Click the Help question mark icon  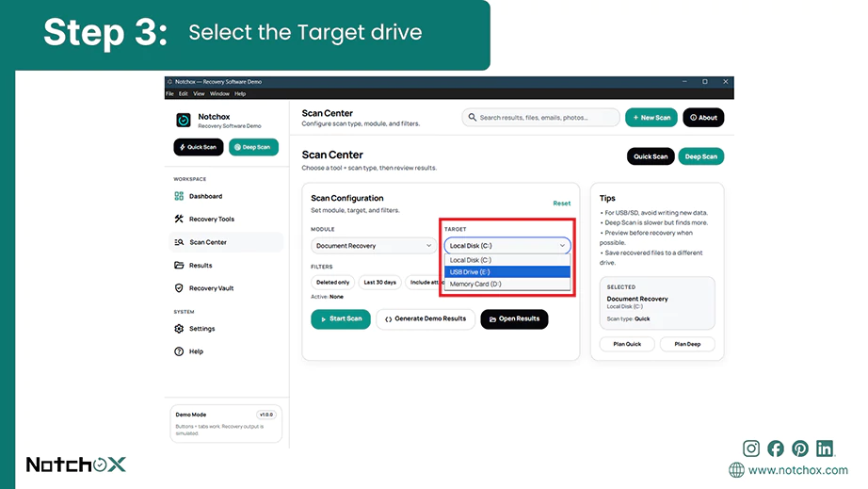pos(179,351)
